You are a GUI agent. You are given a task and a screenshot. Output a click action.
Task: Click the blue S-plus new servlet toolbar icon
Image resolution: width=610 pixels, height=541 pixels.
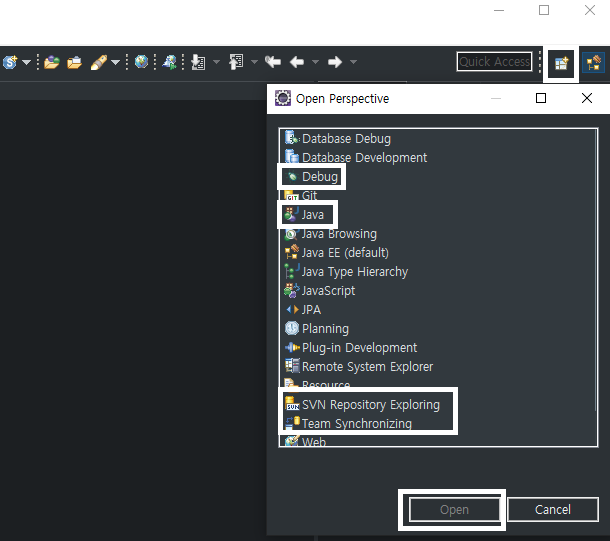(10, 62)
